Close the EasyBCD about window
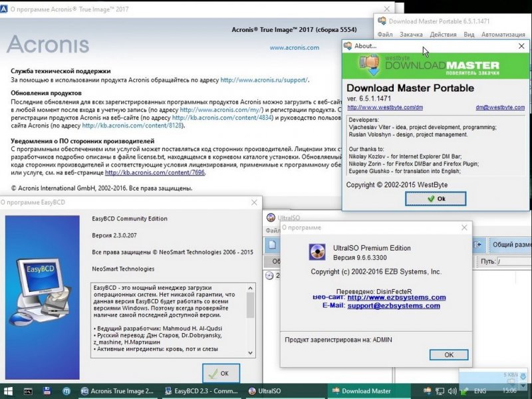 pyautogui.click(x=254, y=202)
